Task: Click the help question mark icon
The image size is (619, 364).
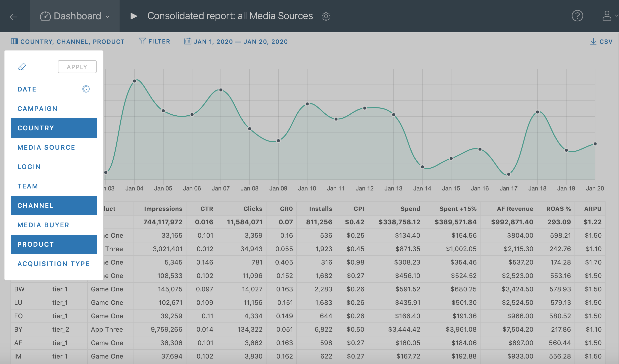Action: click(x=577, y=16)
